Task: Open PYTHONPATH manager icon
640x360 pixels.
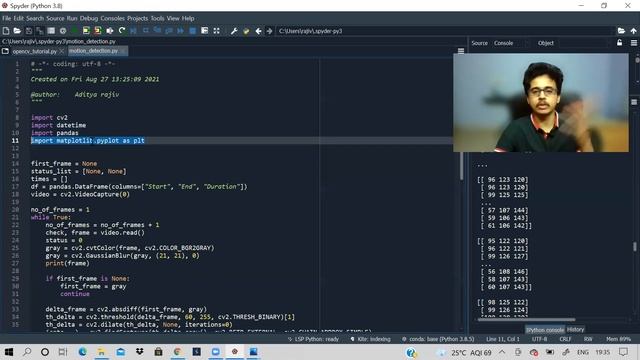Action: click(246, 31)
